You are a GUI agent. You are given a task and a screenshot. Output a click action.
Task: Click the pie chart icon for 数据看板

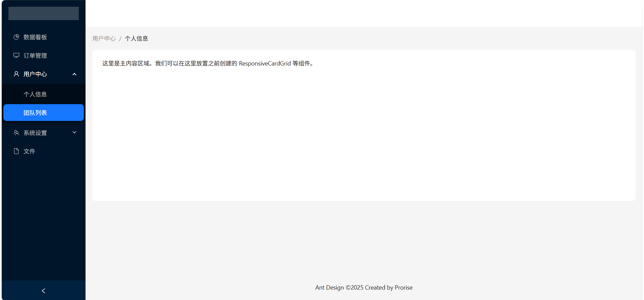click(16, 37)
